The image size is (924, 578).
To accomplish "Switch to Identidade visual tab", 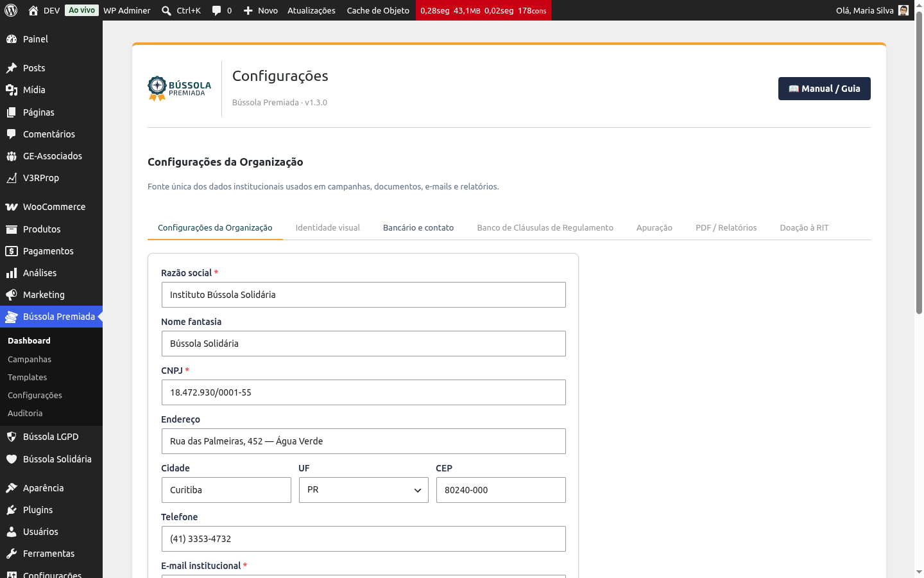I will pyautogui.click(x=328, y=228).
